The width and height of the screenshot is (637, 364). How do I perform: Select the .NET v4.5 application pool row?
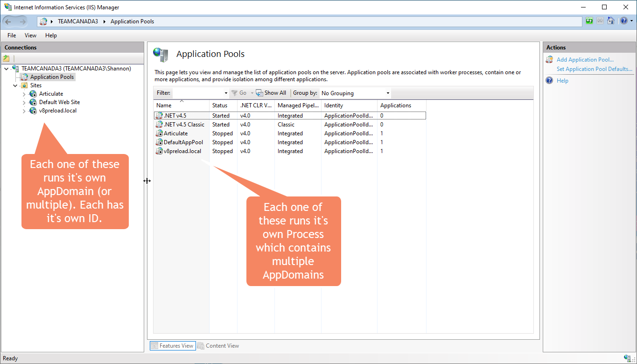pyautogui.click(x=290, y=116)
